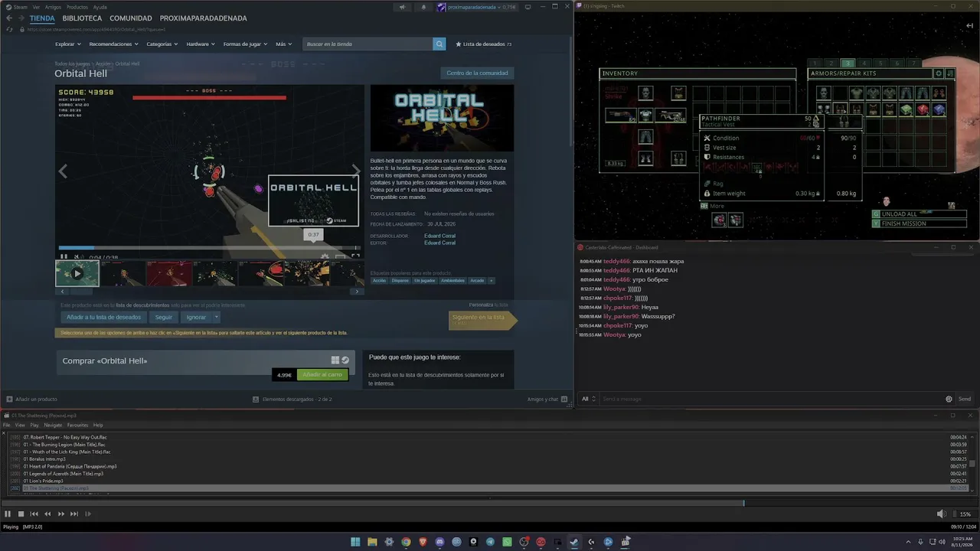Click the Seguir button
980x551 pixels.
click(x=164, y=317)
